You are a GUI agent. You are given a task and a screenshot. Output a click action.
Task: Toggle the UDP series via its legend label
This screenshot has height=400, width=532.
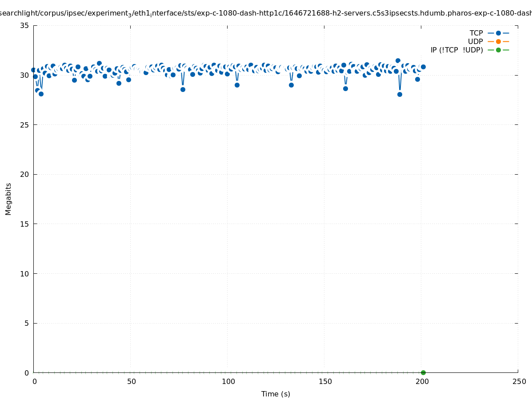[x=475, y=41]
